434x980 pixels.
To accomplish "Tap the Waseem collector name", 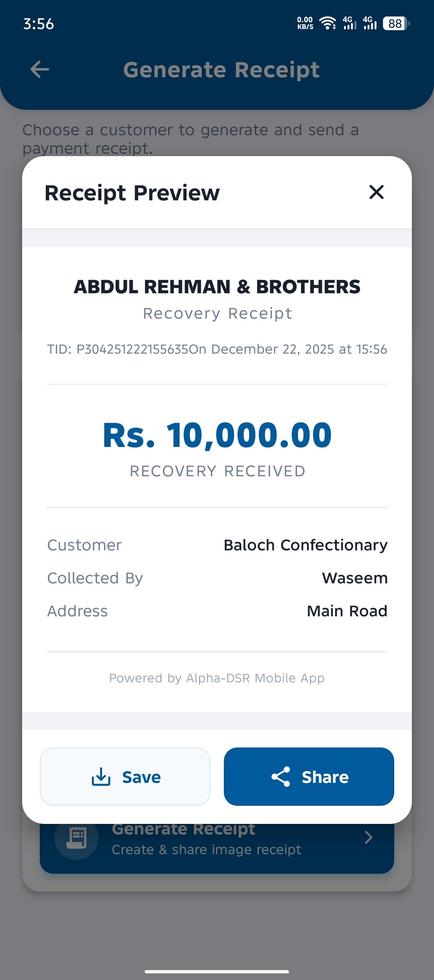I will click(x=354, y=578).
